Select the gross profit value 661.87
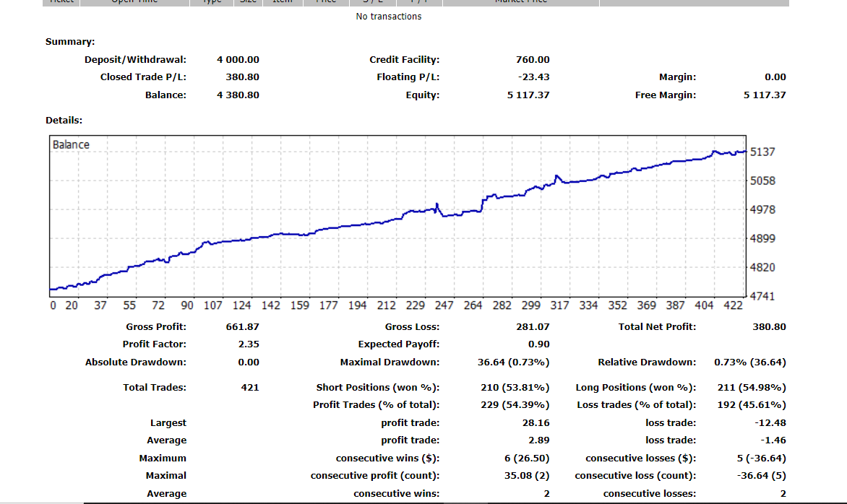The height and width of the screenshot is (504, 847). click(x=243, y=326)
